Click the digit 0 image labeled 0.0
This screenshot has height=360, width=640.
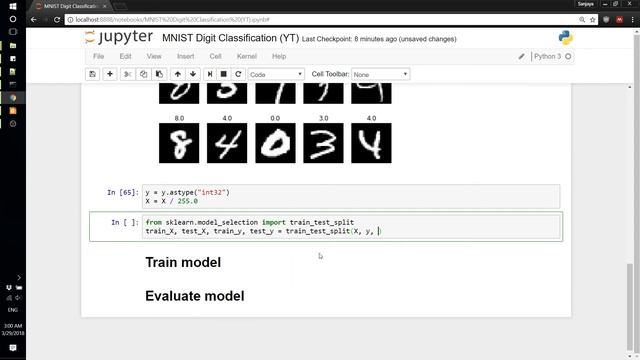point(276,143)
